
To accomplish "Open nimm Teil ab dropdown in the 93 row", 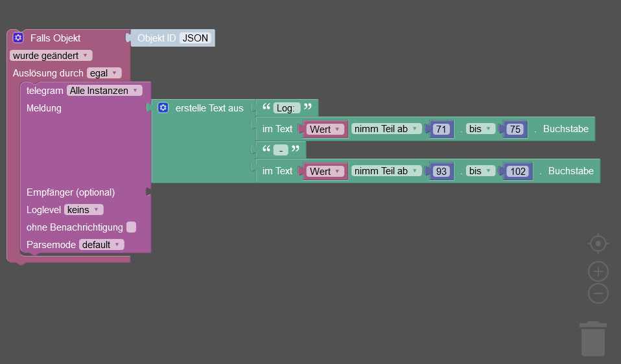I will [x=386, y=171].
